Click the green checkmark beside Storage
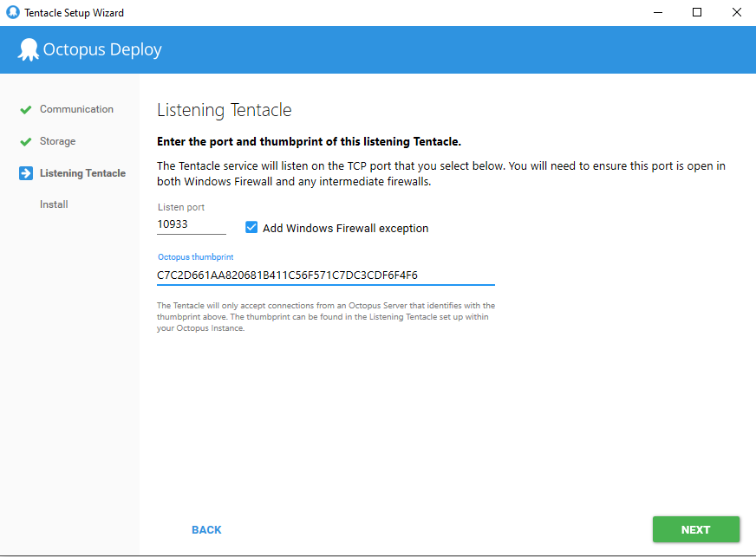This screenshot has height=557, width=756. tap(25, 142)
